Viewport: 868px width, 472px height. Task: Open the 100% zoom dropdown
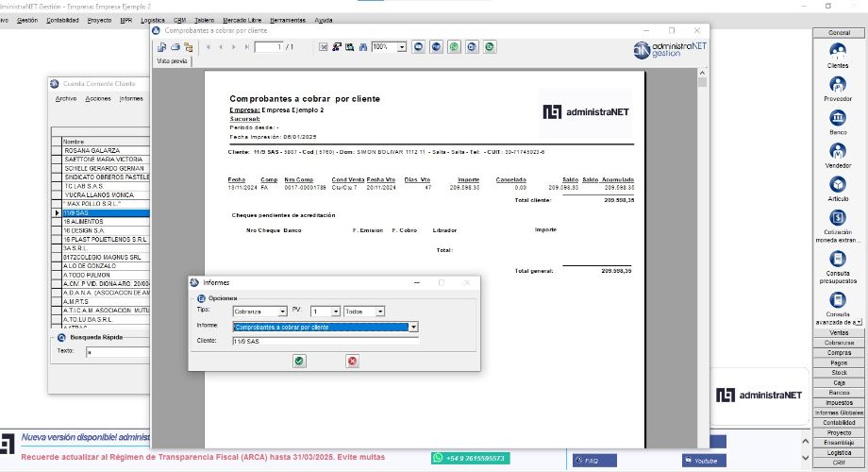click(402, 47)
